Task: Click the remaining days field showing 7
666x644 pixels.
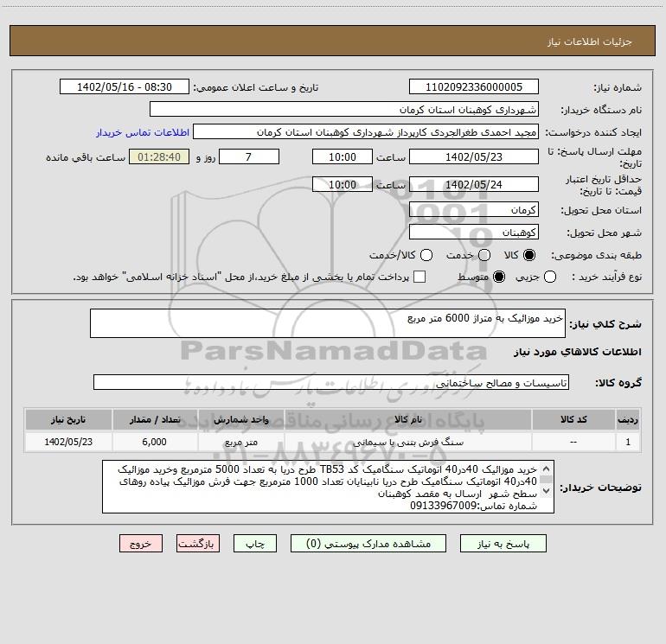Action: [249, 157]
